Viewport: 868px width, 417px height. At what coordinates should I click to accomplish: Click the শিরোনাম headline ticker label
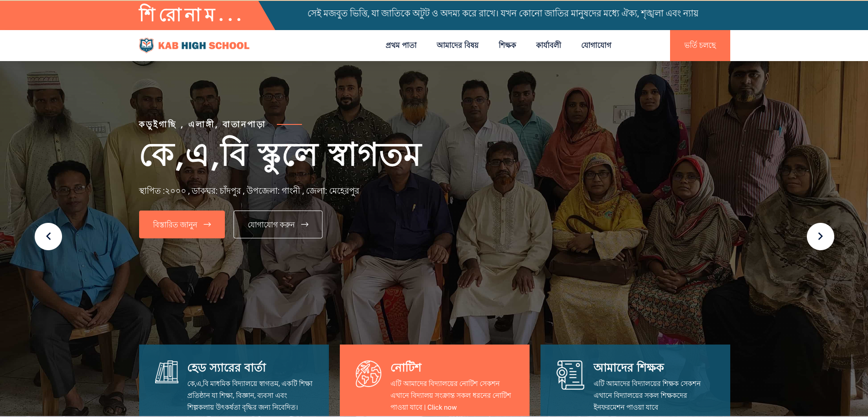[190, 14]
